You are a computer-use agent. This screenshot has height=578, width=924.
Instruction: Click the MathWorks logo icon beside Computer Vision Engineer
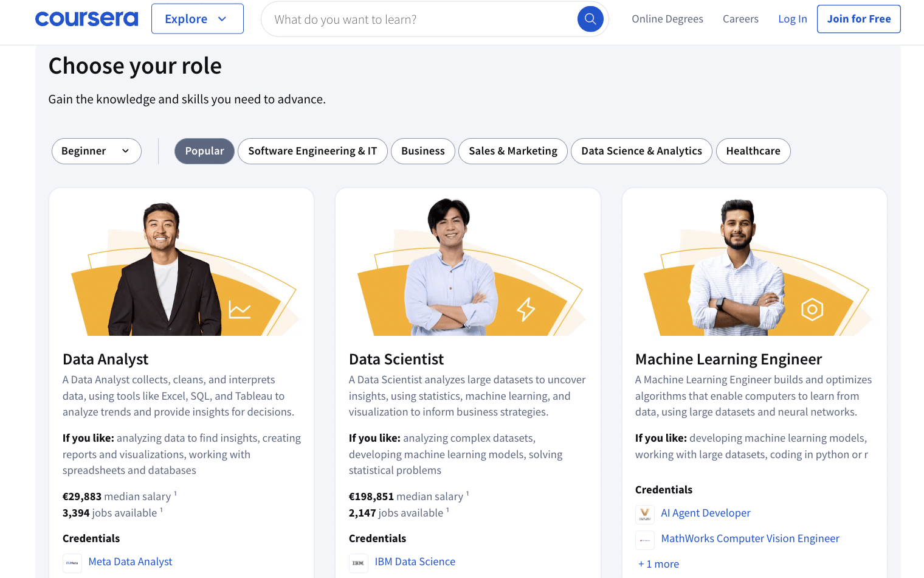(x=645, y=540)
